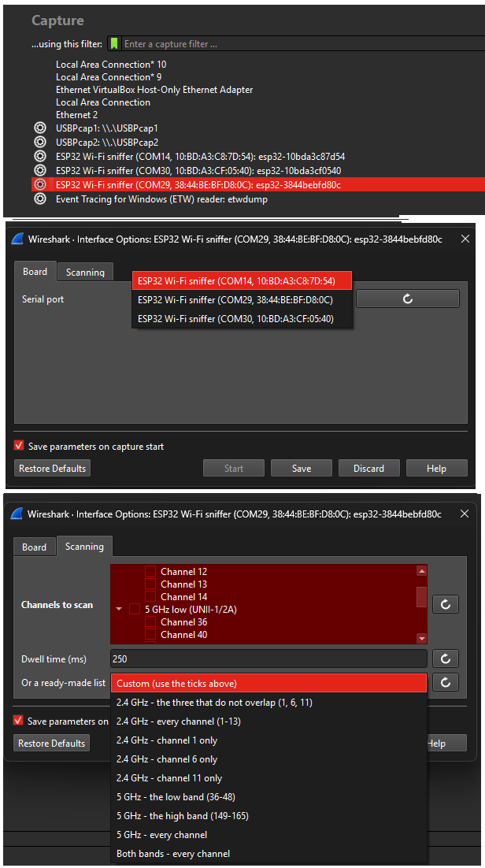The image size is (485, 868).
Task: Close the Scanning tab Interface Options dialog
Action: click(465, 514)
